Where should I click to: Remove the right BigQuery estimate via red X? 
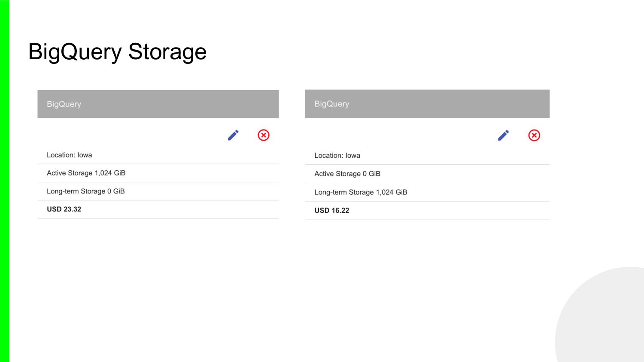[x=534, y=136]
